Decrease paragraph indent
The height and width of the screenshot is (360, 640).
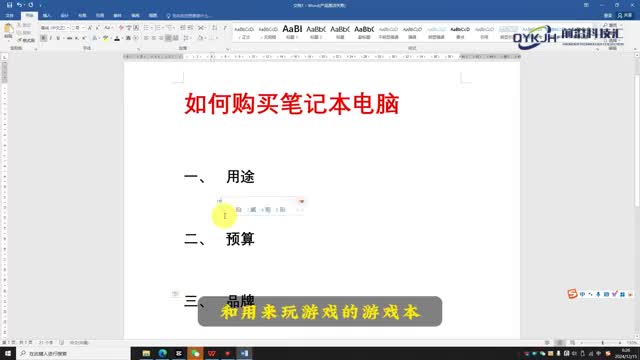183,28
